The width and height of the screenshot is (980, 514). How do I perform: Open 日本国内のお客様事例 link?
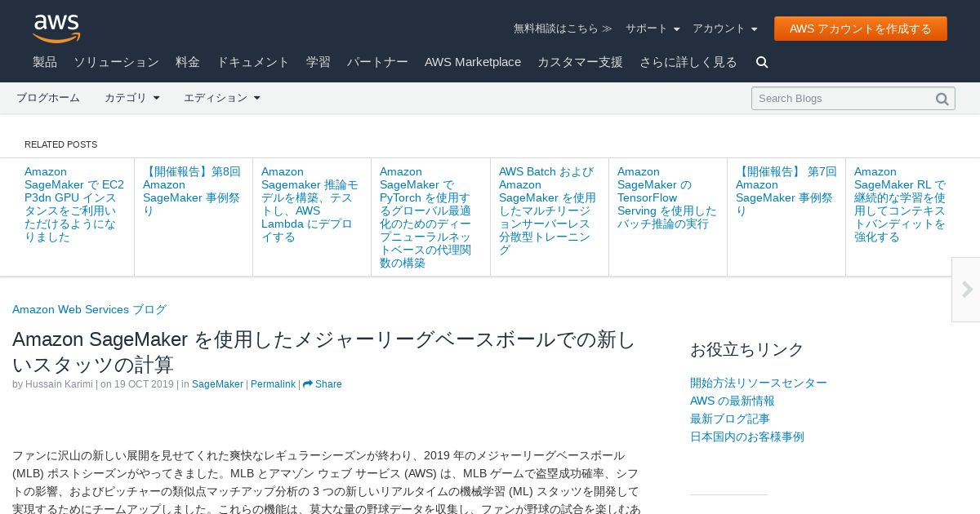click(747, 436)
